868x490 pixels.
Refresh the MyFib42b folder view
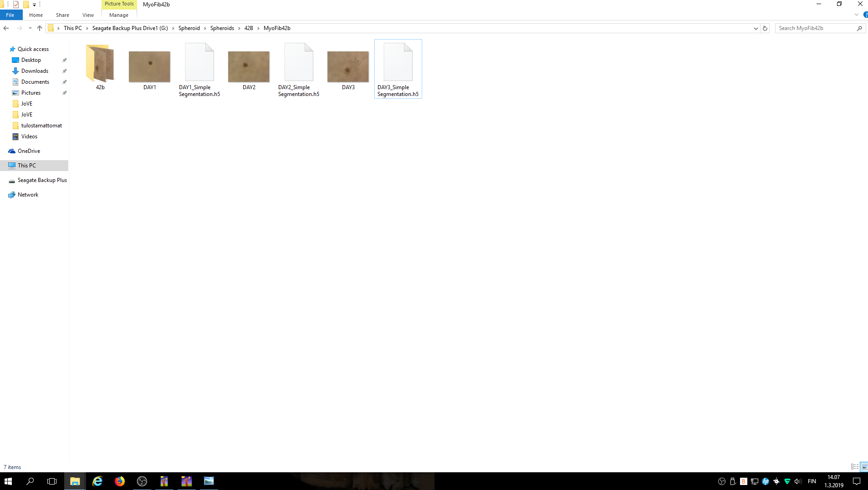tap(765, 28)
